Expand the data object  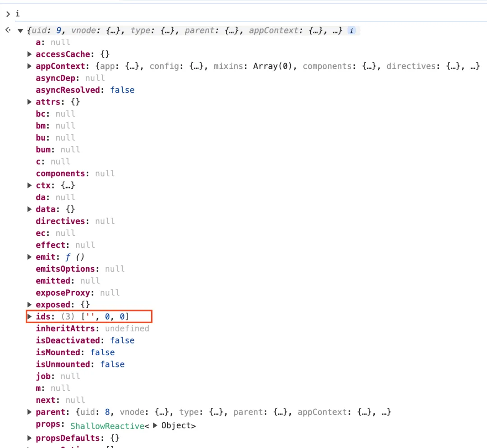point(29,209)
